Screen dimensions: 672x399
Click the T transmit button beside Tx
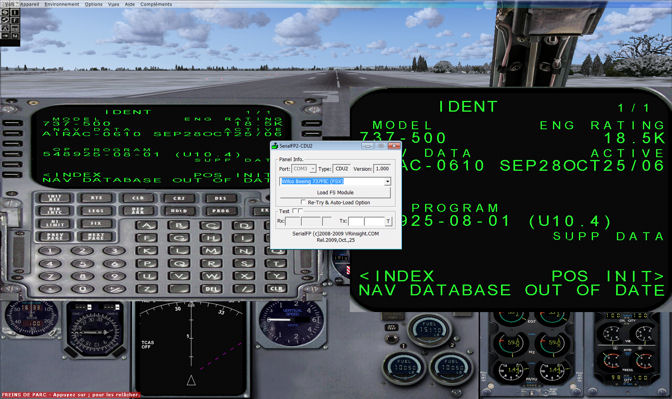coord(388,221)
